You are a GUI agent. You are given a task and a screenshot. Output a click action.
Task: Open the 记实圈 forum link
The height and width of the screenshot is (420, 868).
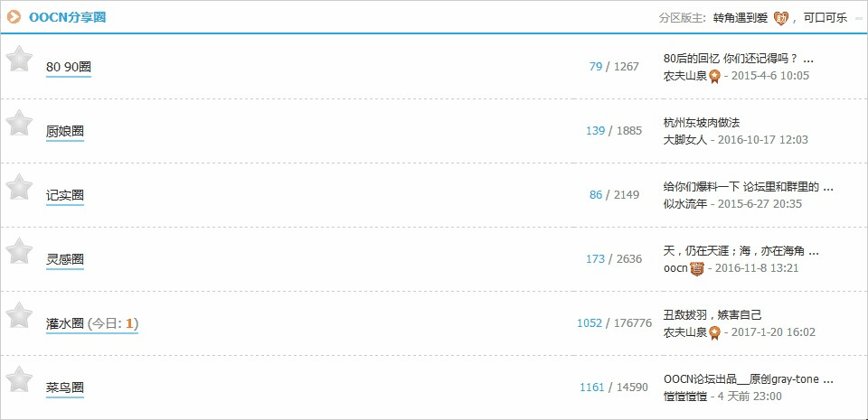[65, 196]
